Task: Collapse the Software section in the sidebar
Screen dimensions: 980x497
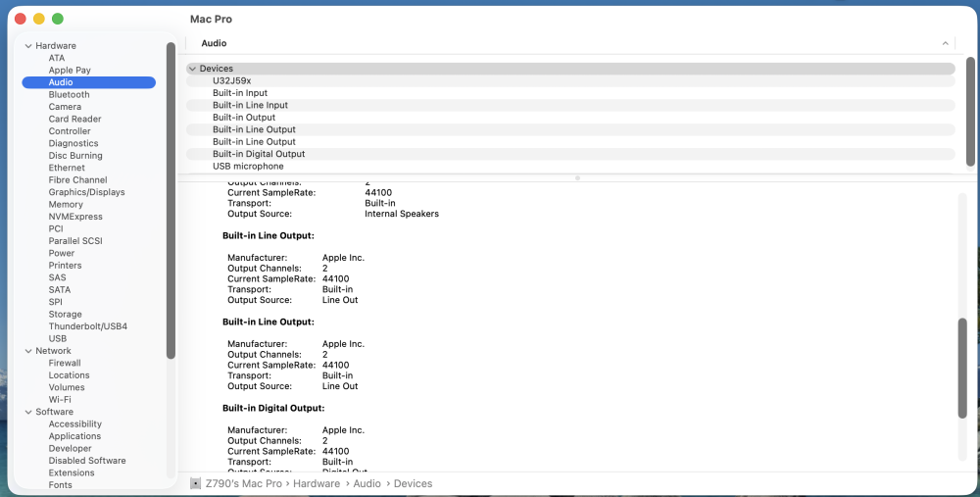Action: click(x=28, y=412)
